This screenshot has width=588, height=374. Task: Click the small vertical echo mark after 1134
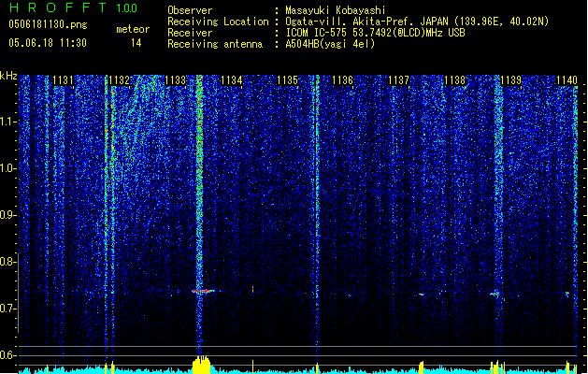click(x=252, y=289)
